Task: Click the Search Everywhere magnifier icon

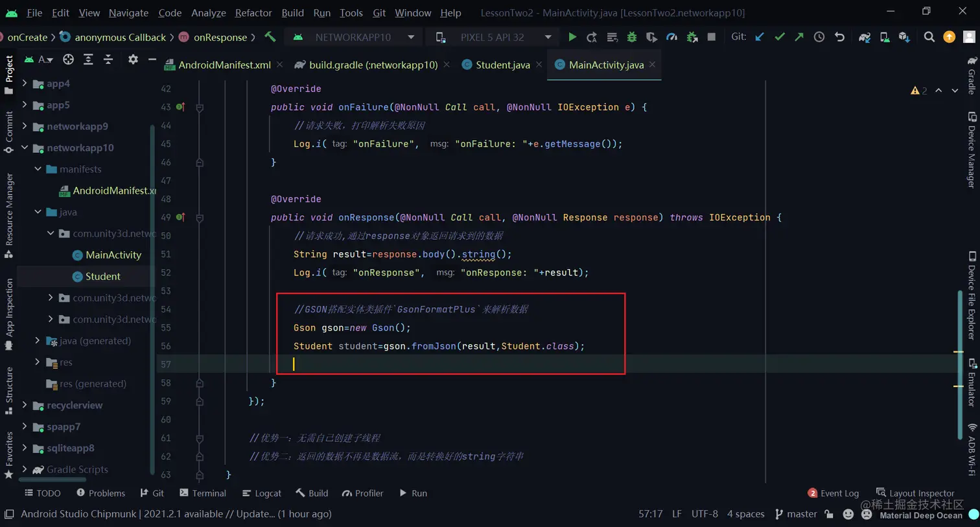Action: (x=929, y=37)
